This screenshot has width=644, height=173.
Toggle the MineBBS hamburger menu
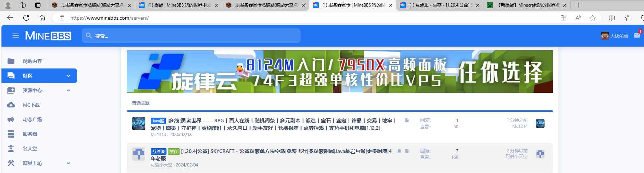point(16,36)
